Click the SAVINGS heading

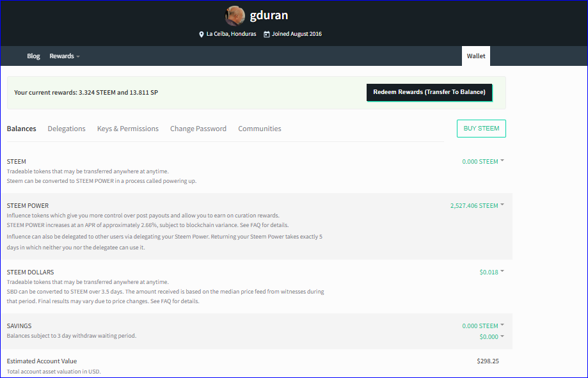coord(19,326)
